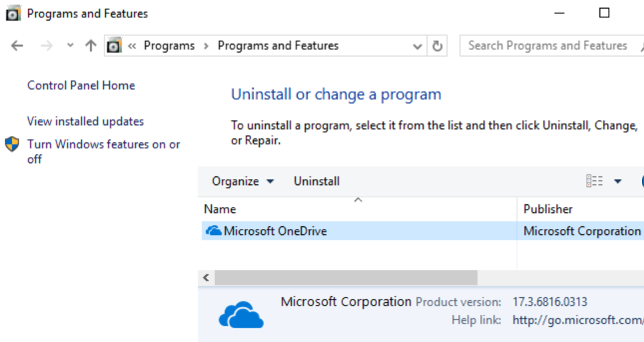Click the Control Panel icon in address bar
This screenshot has height=342, width=644.
(115, 46)
